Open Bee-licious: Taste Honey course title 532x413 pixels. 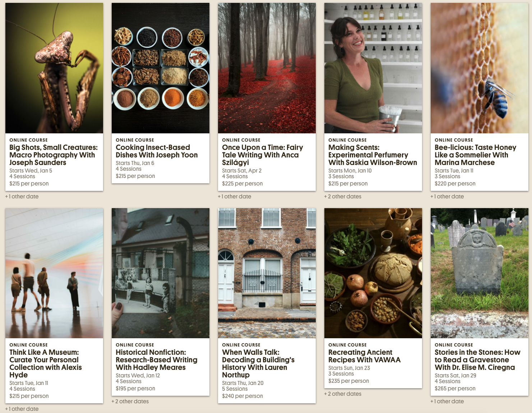[x=475, y=155]
